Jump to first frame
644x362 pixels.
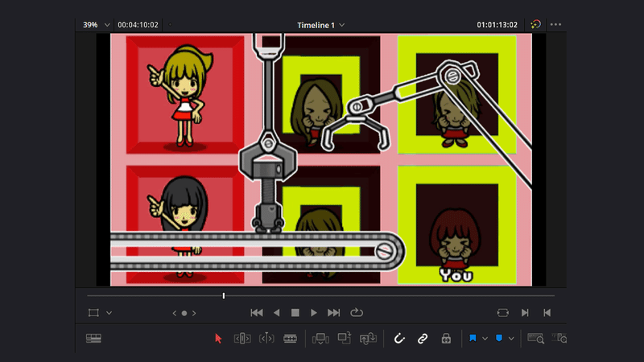coord(257,313)
